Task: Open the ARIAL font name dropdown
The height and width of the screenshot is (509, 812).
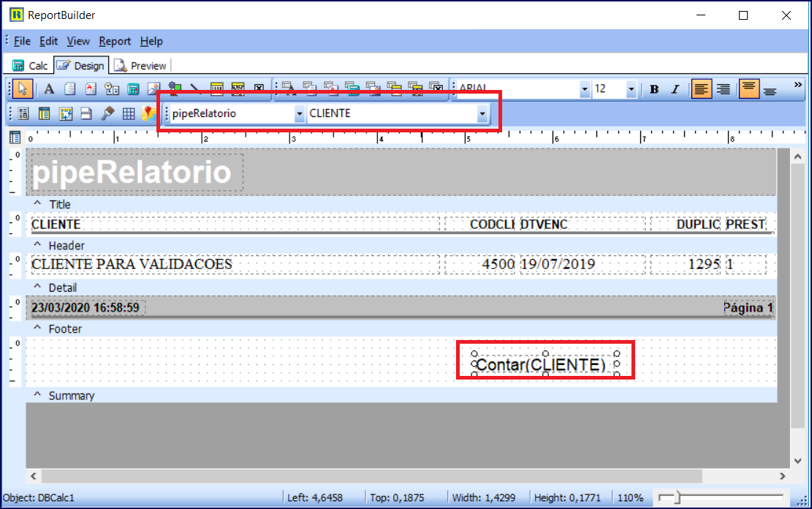Action: tap(585, 89)
